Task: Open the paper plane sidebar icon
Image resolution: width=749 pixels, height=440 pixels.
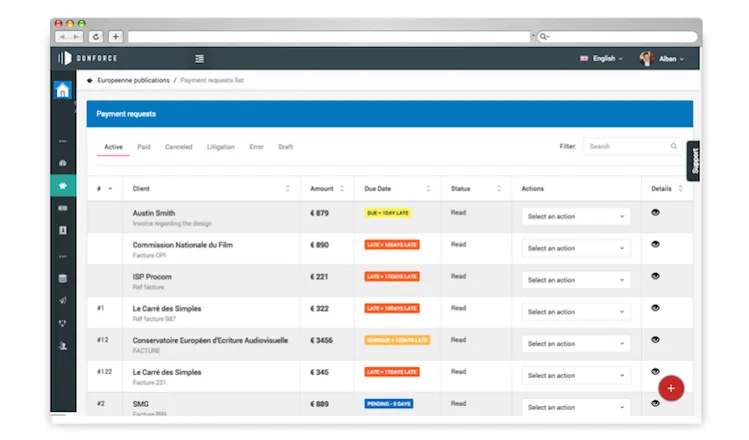Action: point(63,300)
